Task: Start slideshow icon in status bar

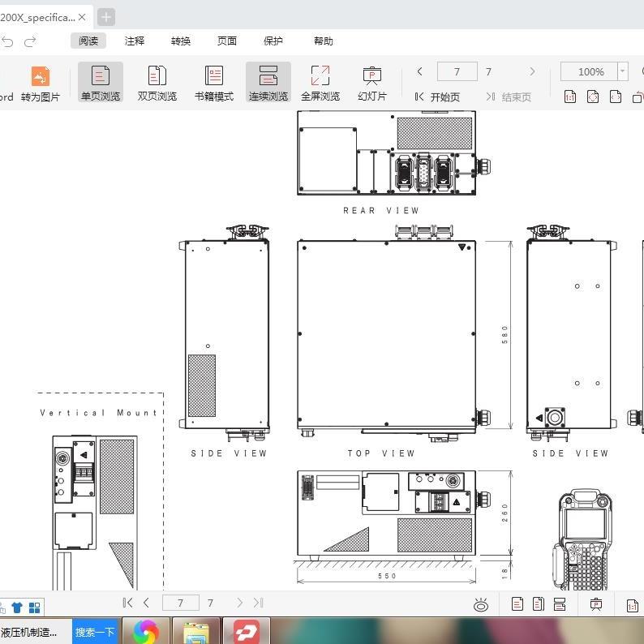Action: (596, 604)
